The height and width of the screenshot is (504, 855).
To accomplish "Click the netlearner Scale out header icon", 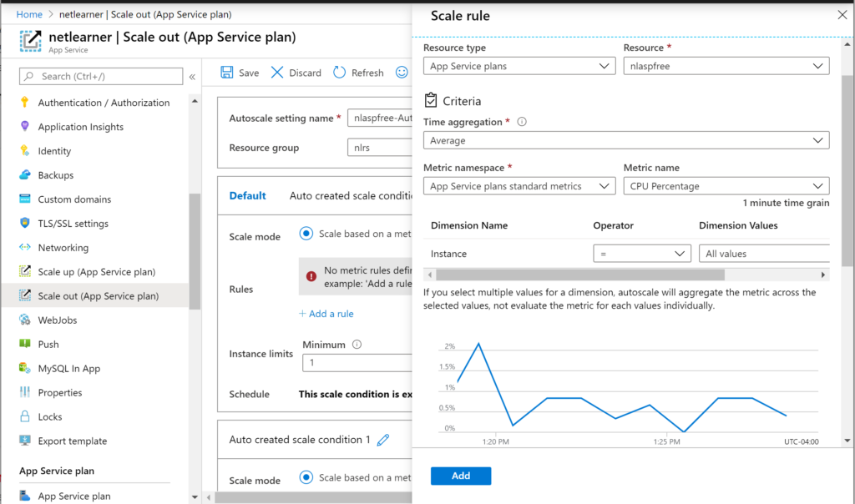I will [31, 41].
